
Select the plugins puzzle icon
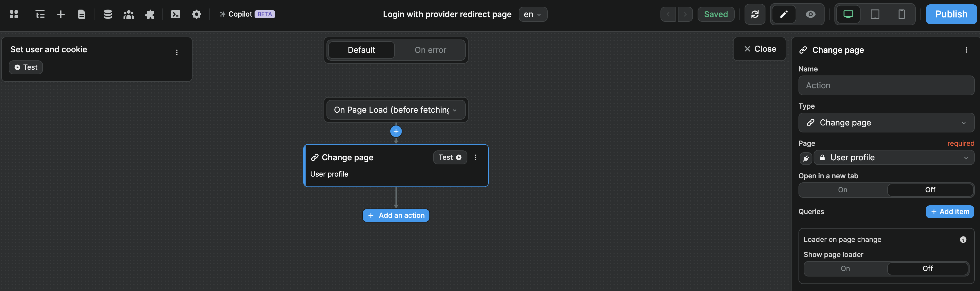point(150,14)
